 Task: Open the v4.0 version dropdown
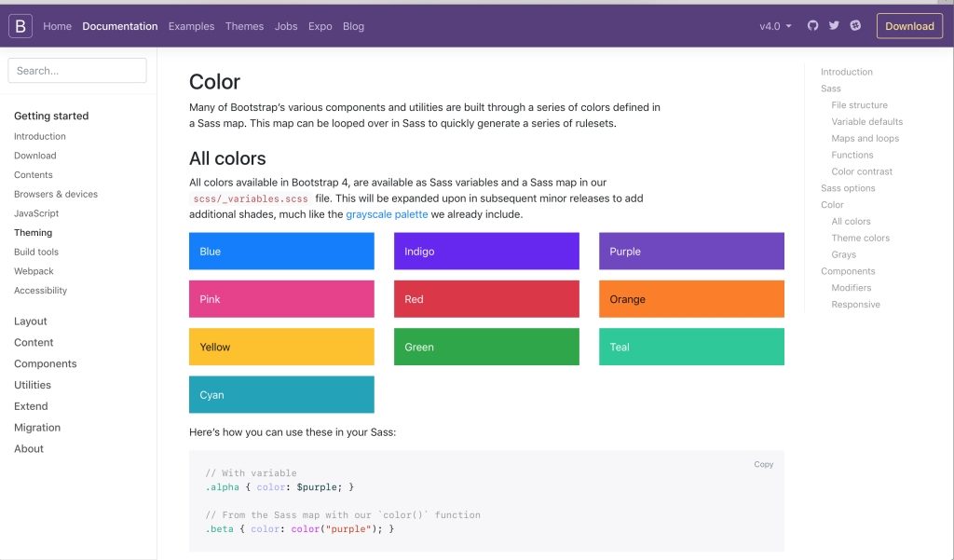pyautogui.click(x=775, y=26)
